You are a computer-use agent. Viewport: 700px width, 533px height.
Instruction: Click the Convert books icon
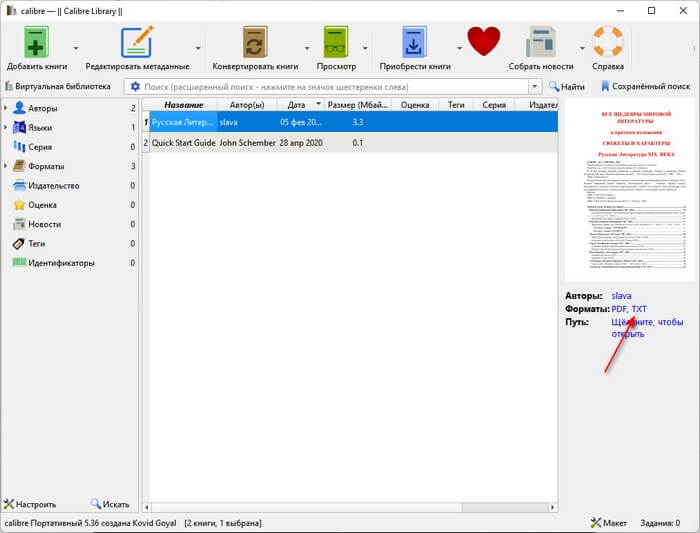(x=255, y=42)
